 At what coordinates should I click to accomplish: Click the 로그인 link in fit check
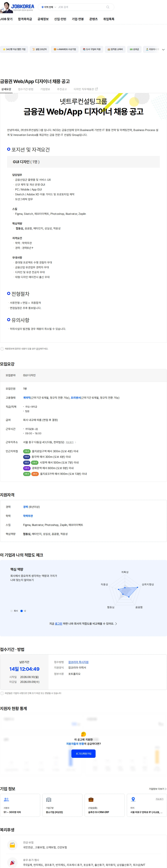click(x=59, y=624)
